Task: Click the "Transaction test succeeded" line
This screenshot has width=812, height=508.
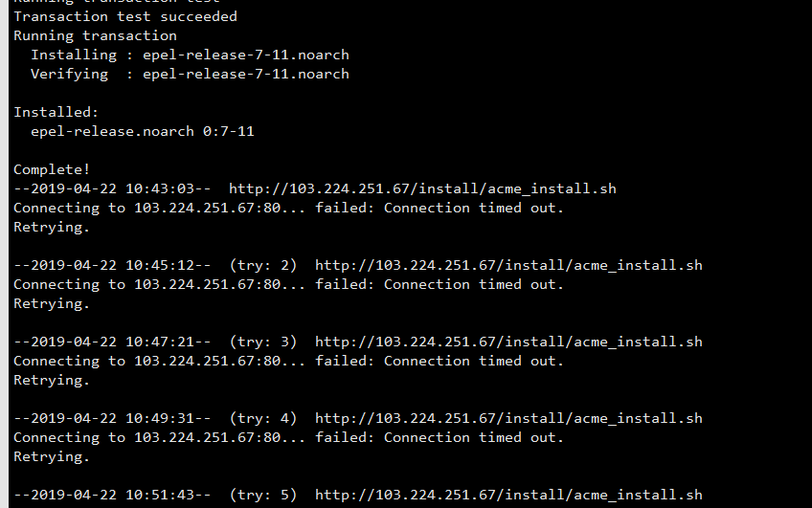Action: 125,16
